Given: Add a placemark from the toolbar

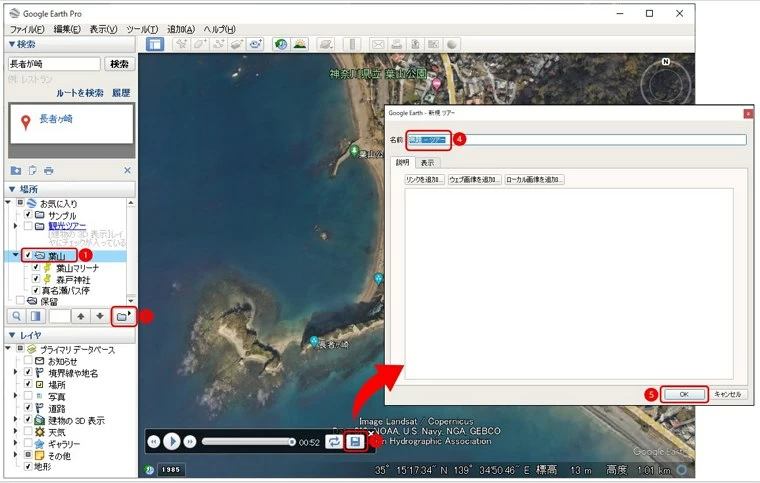Looking at the screenshot, I should click(x=182, y=44).
